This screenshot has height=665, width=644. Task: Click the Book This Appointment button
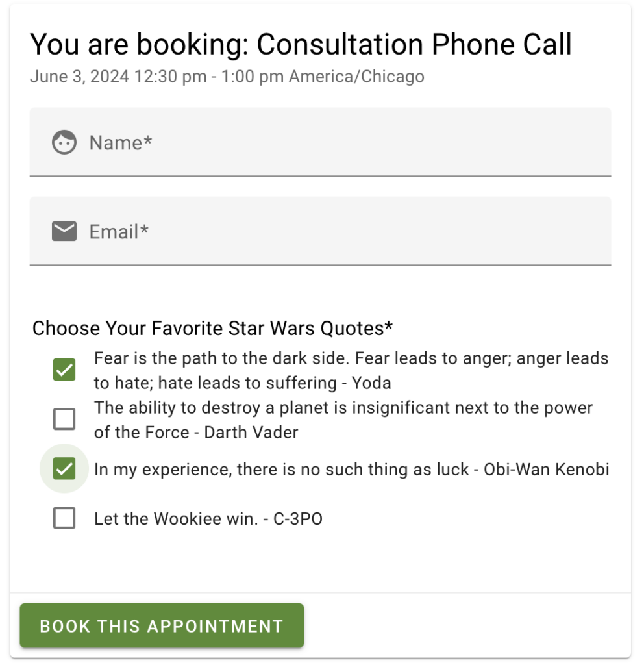point(162,626)
